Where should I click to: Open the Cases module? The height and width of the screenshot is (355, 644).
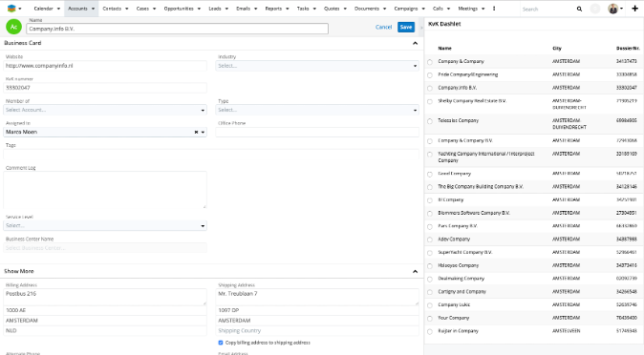pos(142,9)
